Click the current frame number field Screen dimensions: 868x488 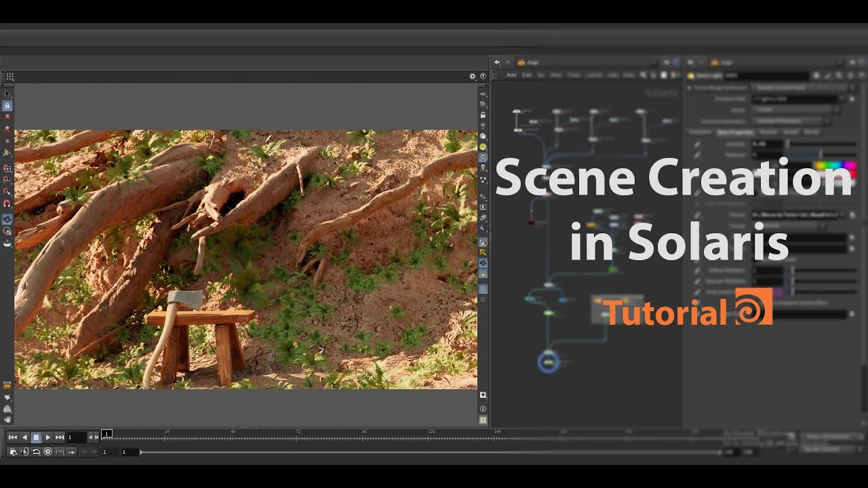pos(77,438)
